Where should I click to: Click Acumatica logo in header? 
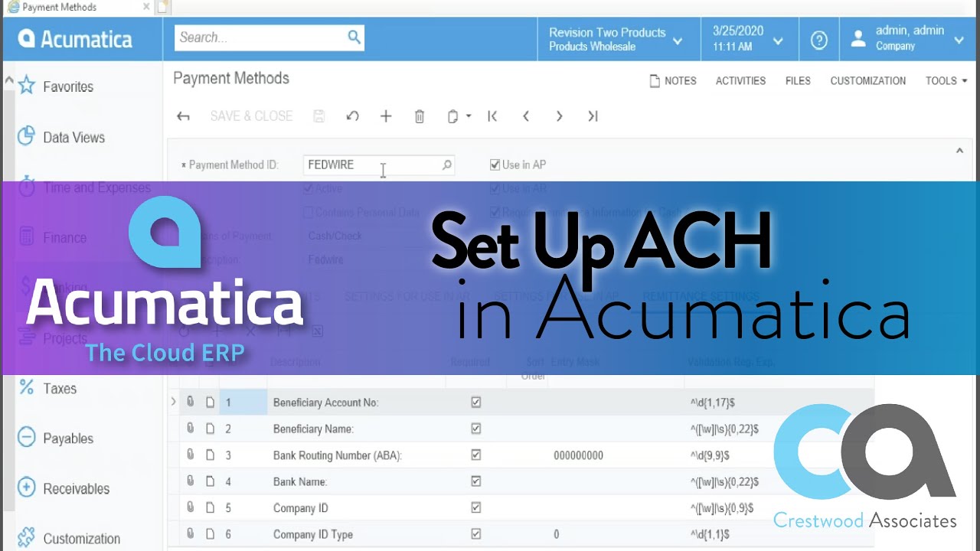pos(75,39)
